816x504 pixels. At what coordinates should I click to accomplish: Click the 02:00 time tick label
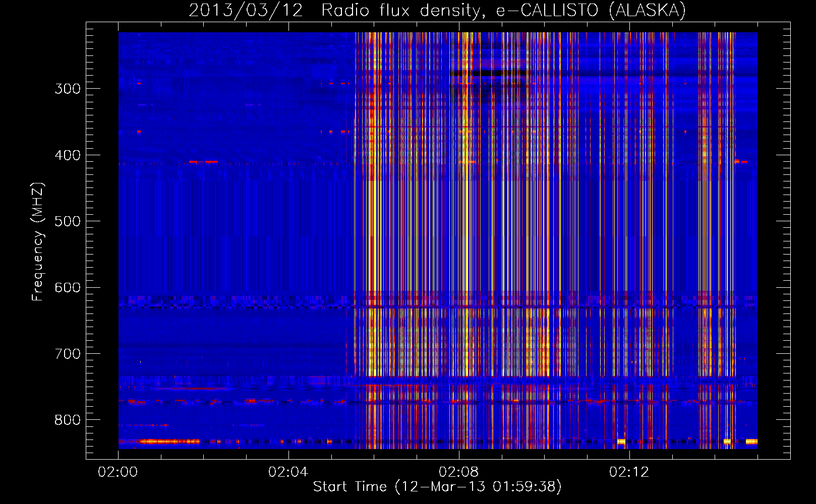(x=118, y=472)
